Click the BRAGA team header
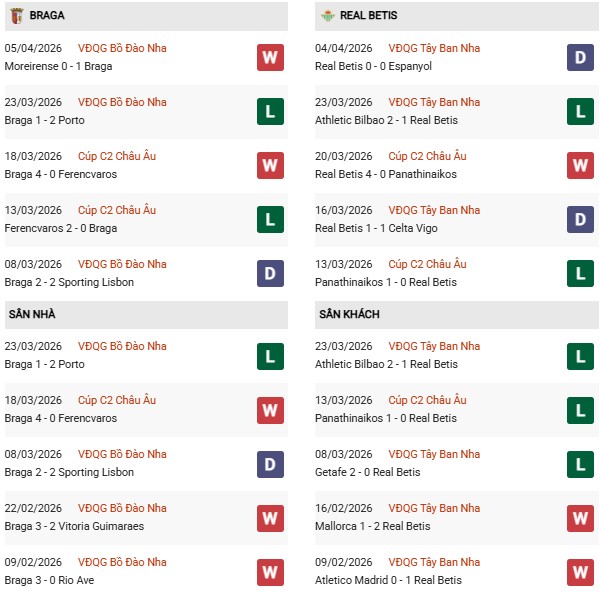 coord(48,15)
